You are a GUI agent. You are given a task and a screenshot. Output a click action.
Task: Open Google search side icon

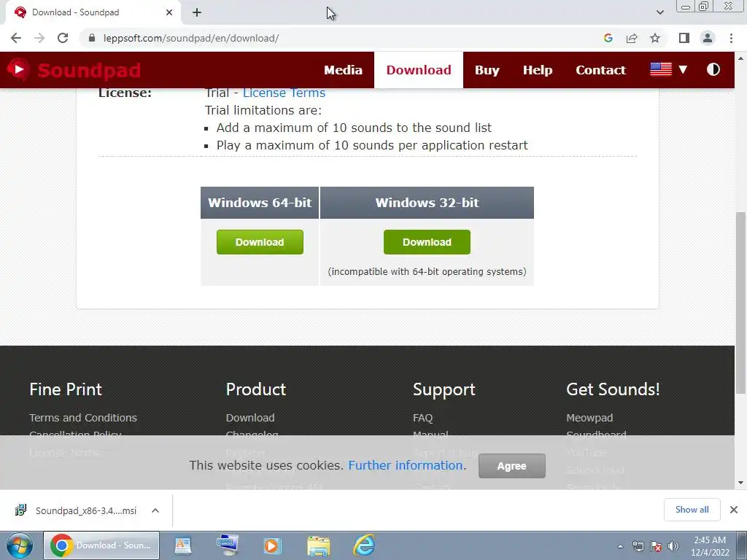[608, 38]
